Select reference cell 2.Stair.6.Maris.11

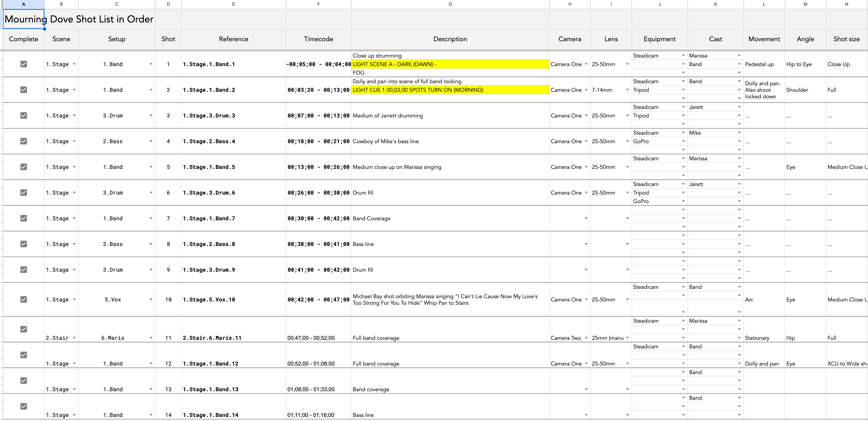point(234,329)
